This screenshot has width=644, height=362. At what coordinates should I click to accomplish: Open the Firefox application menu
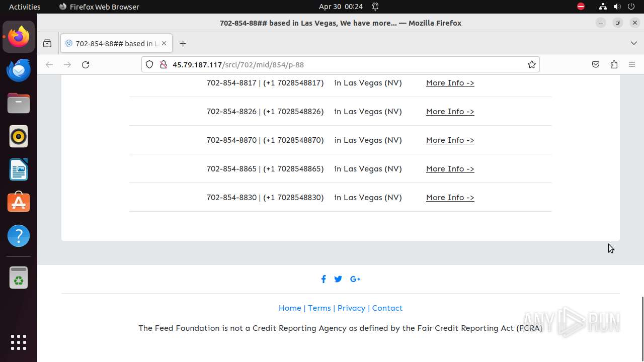click(632, 64)
